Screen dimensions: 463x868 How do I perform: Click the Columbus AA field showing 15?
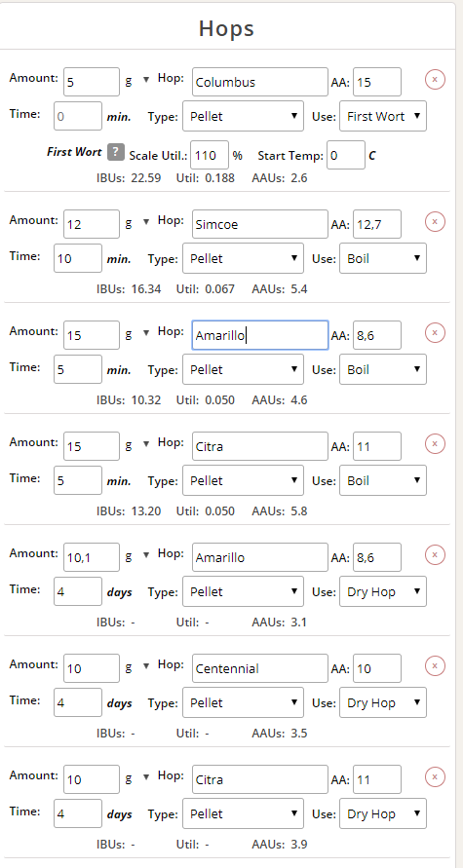(377, 82)
